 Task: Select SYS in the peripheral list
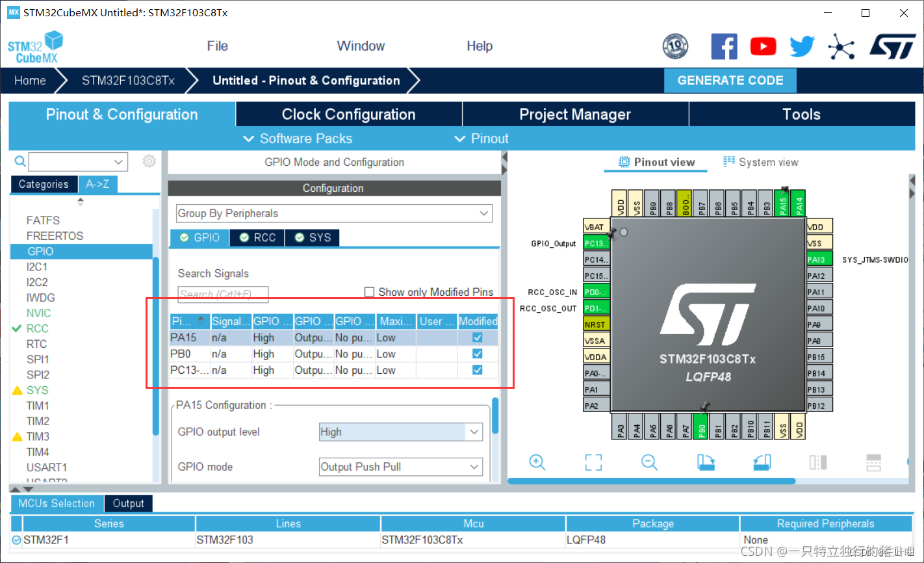[x=37, y=390]
